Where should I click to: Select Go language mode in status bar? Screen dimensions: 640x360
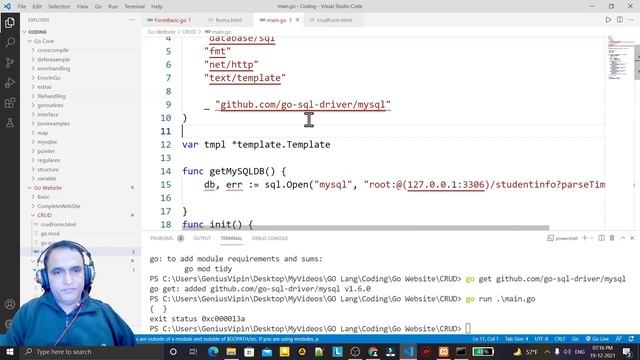(575, 339)
